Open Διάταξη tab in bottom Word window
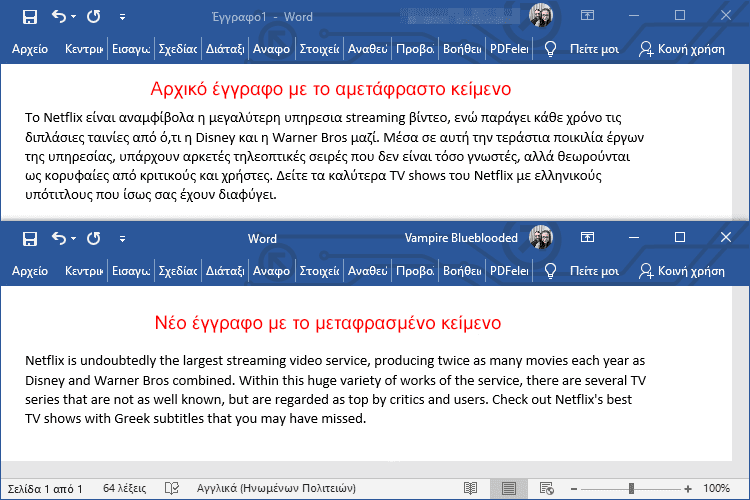Viewport: 750px width, 500px height. tap(225, 271)
